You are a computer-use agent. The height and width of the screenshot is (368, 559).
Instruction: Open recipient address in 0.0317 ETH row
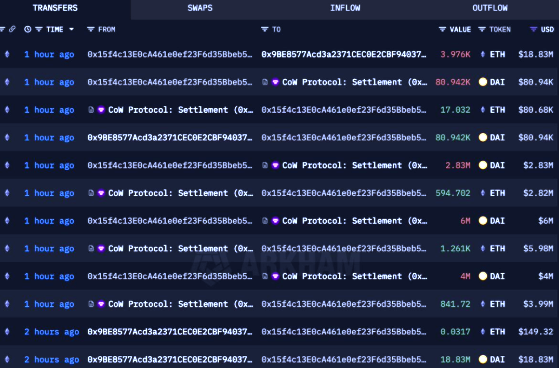(344, 332)
